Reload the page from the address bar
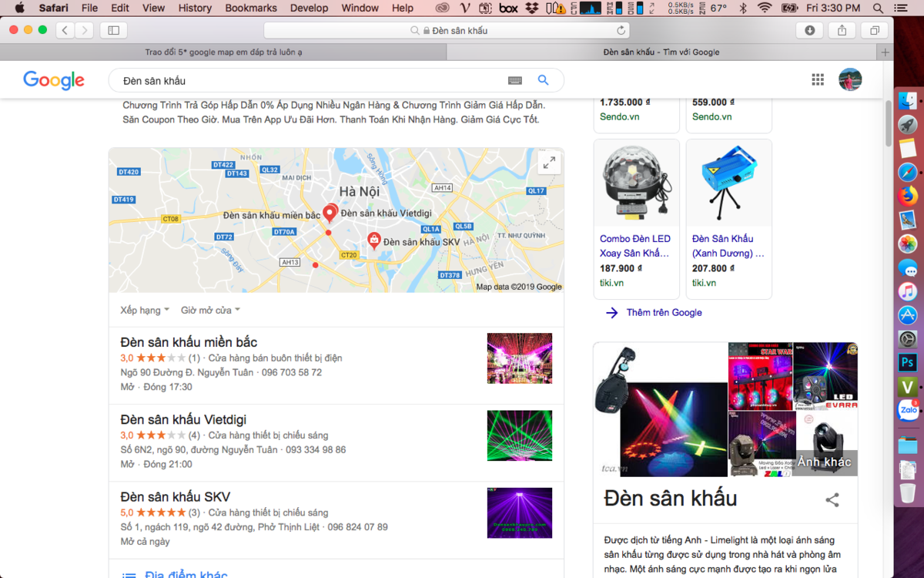 (x=621, y=30)
